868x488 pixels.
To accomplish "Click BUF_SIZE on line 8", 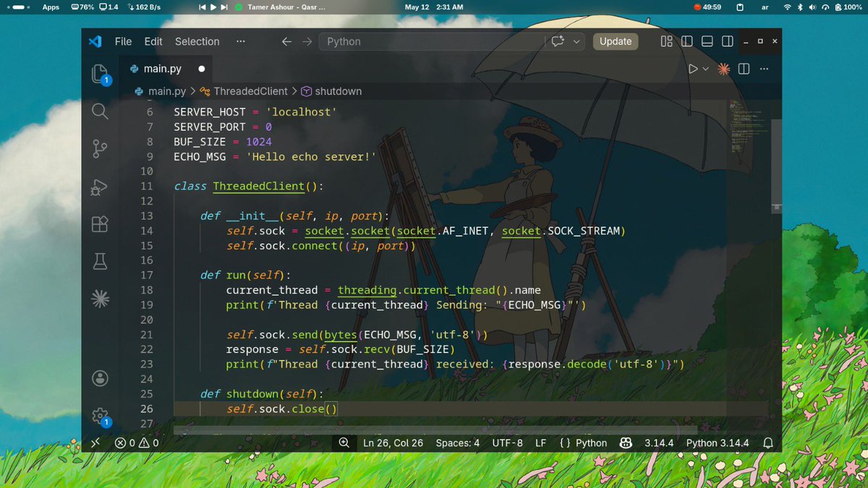I will pyautogui.click(x=200, y=142).
